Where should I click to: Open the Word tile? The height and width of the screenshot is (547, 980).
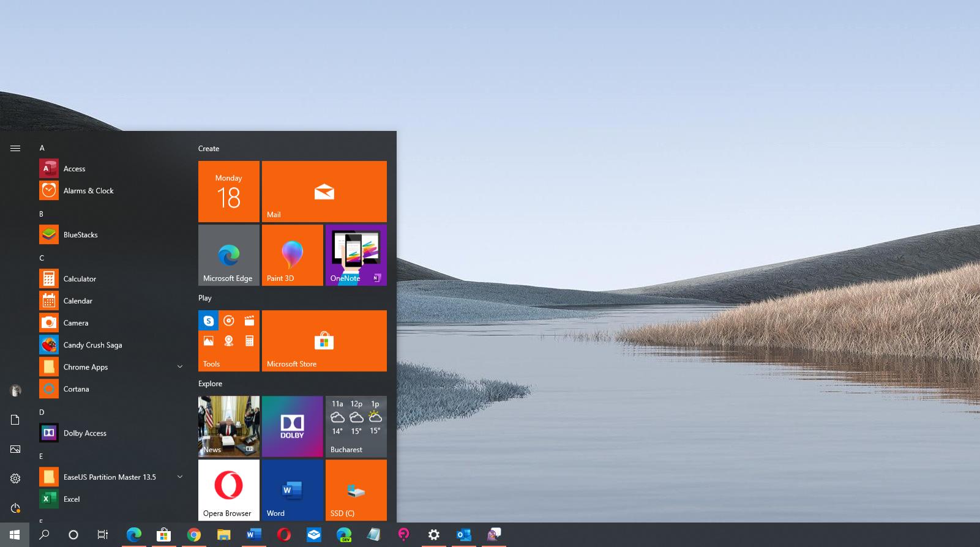pyautogui.click(x=293, y=490)
